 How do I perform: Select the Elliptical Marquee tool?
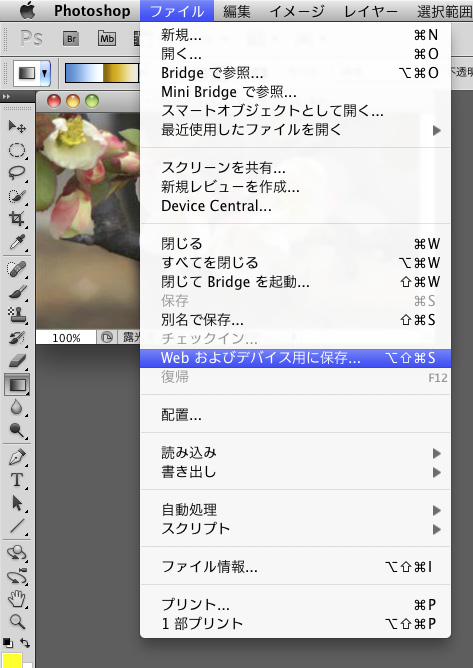[x=17, y=150]
